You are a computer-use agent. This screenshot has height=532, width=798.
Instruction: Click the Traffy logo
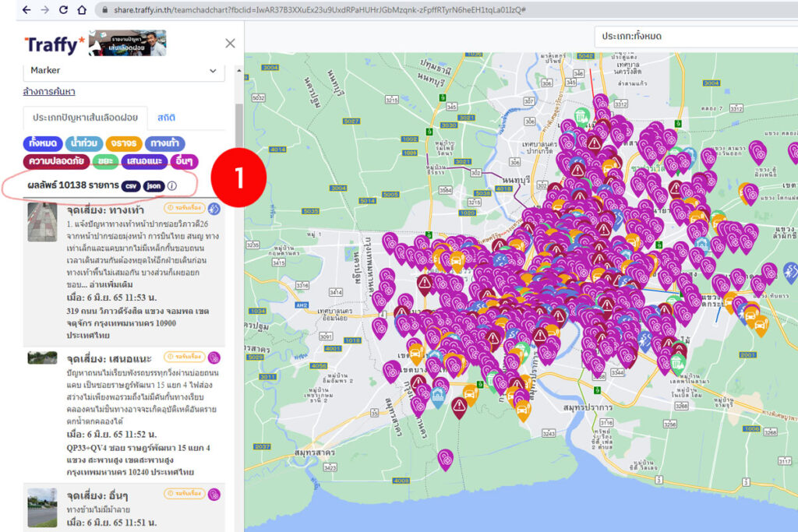55,44
